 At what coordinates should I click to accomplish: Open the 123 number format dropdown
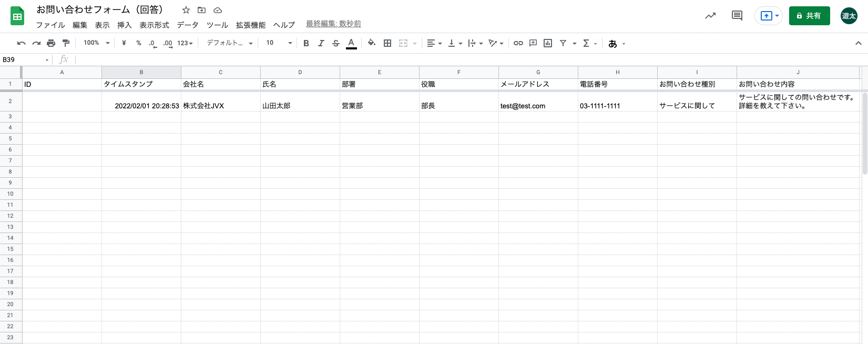[x=185, y=43]
